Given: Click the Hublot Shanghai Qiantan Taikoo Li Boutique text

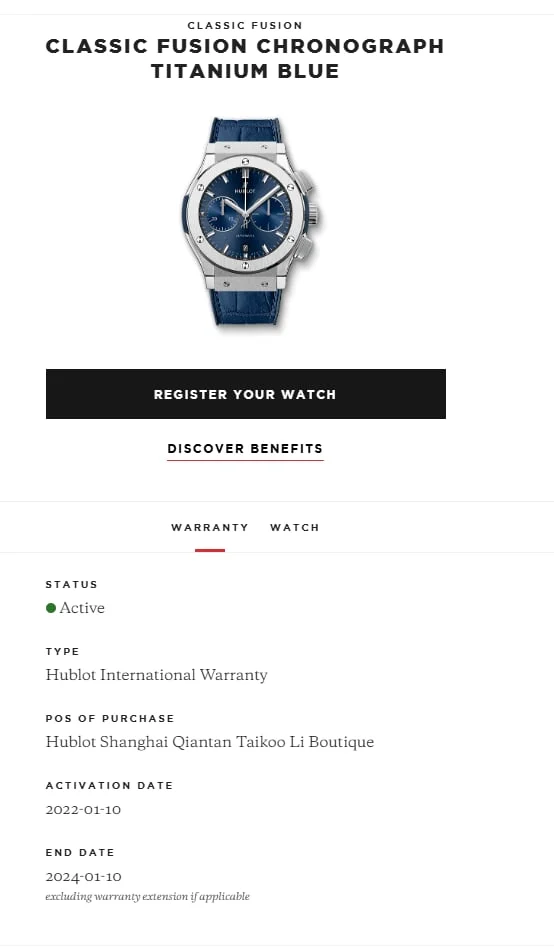Looking at the screenshot, I should pyautogui.click(x=210, y=742).
